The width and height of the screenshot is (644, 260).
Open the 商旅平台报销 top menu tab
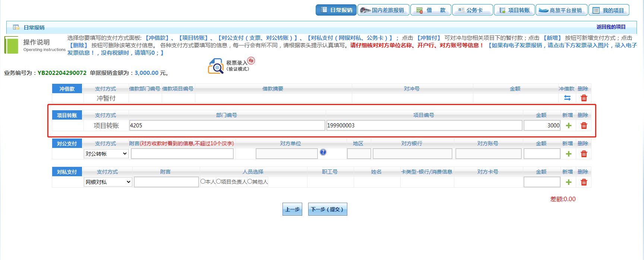(561, 10)
